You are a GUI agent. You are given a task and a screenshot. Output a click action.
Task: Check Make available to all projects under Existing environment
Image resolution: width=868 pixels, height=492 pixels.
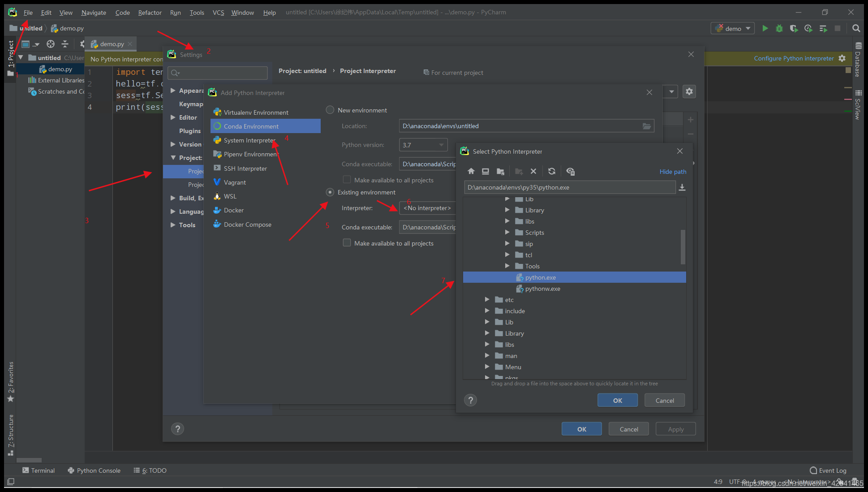pyautogui.click(x=347, y=243)
